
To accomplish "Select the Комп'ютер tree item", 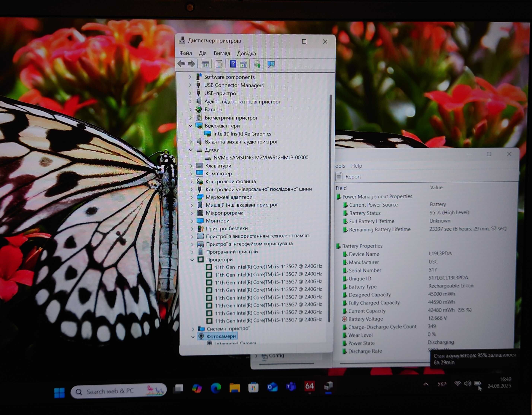I will (219, 174).
